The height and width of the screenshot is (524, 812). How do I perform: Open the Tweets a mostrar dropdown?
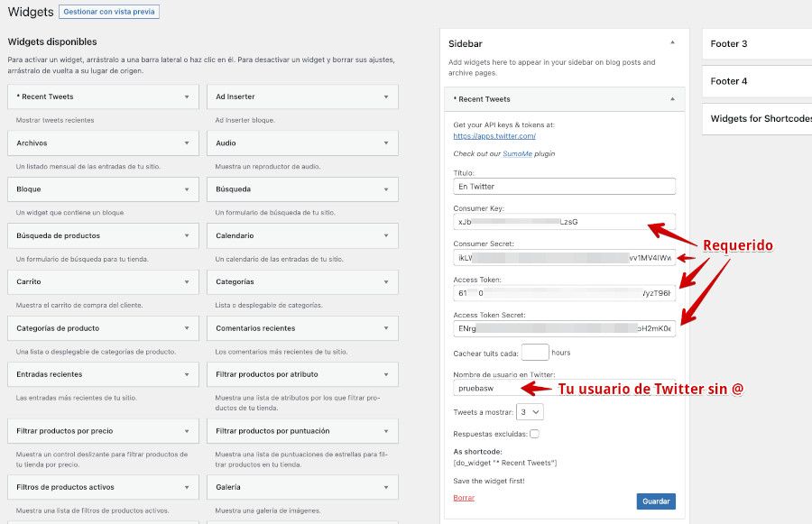click(530, 412)
